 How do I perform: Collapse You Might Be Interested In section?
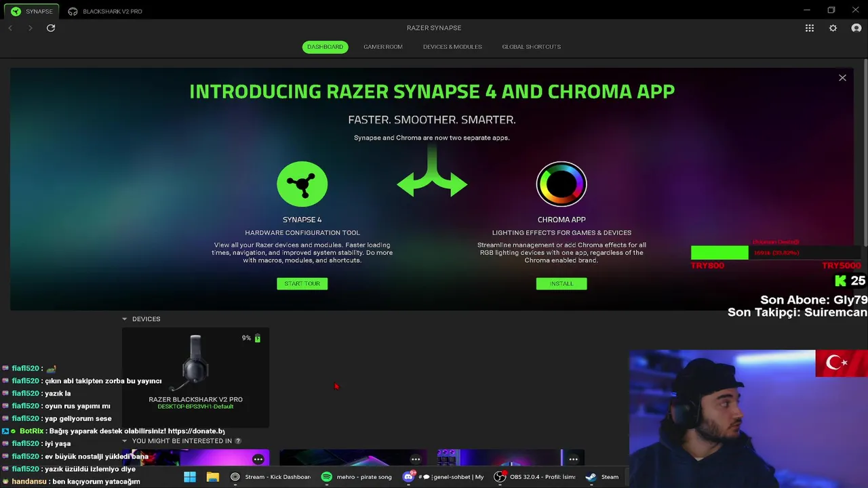click(x=124, y=441)
